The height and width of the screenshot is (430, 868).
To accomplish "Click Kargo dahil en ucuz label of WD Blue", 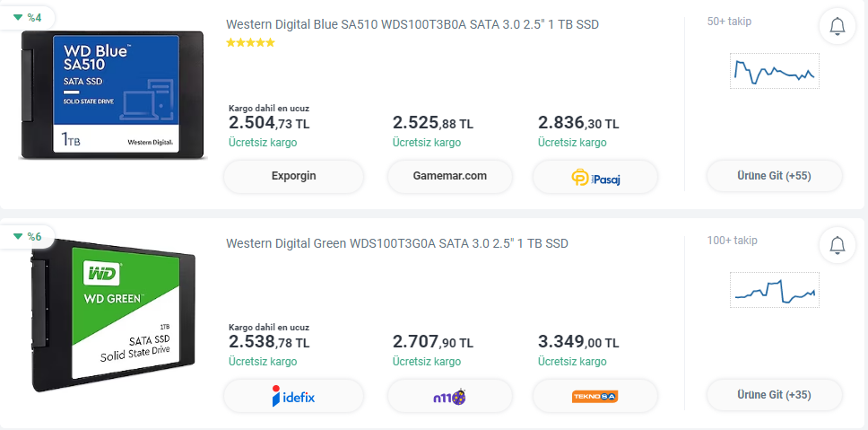I will click(269, 109).
